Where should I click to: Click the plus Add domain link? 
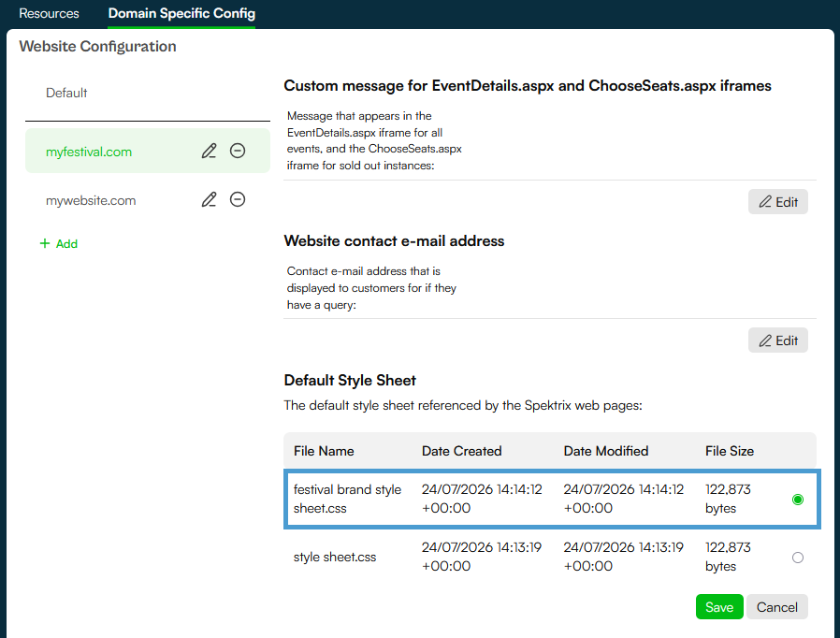[59, 244]
